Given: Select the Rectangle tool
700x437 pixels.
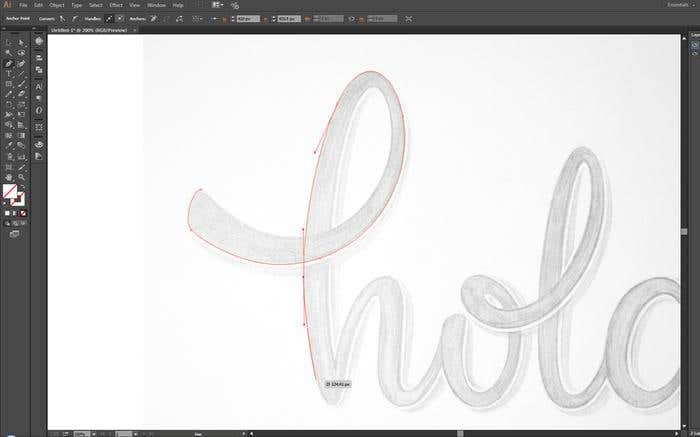Looking at the screenshot, I should [8, 84].
